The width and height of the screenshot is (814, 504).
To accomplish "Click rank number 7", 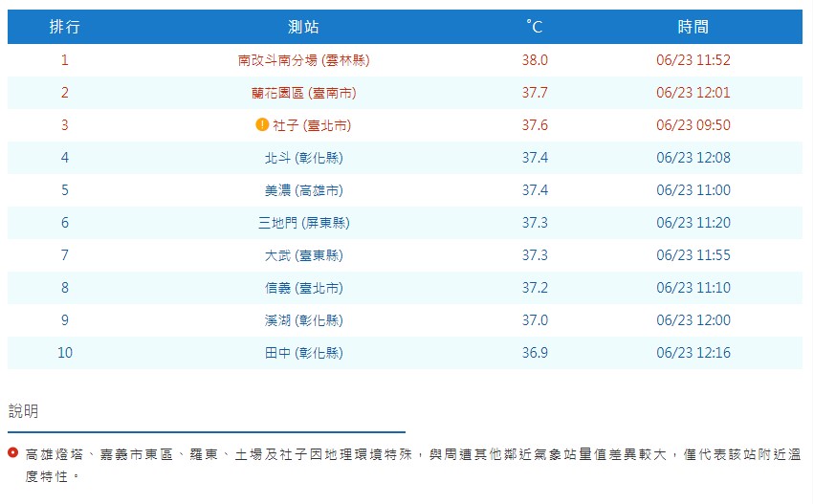I will pyautogui.click(x=64, y=254).
